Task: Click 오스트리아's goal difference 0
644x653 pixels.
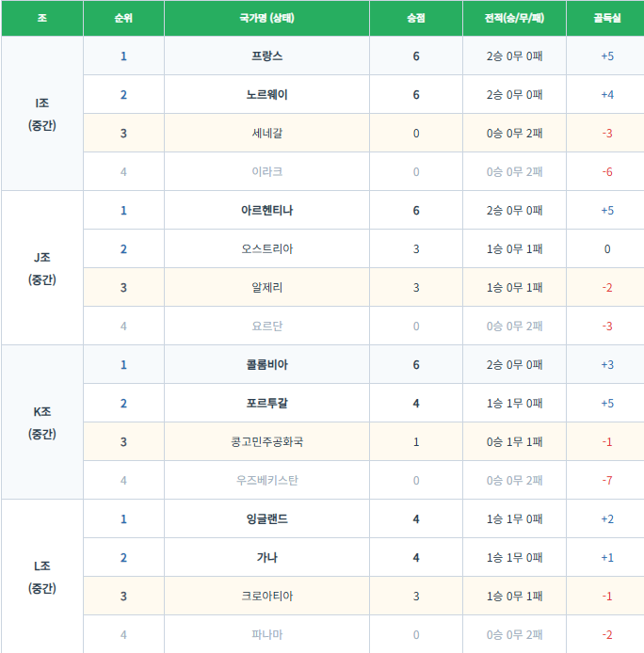Action: (x=607, y=249)
